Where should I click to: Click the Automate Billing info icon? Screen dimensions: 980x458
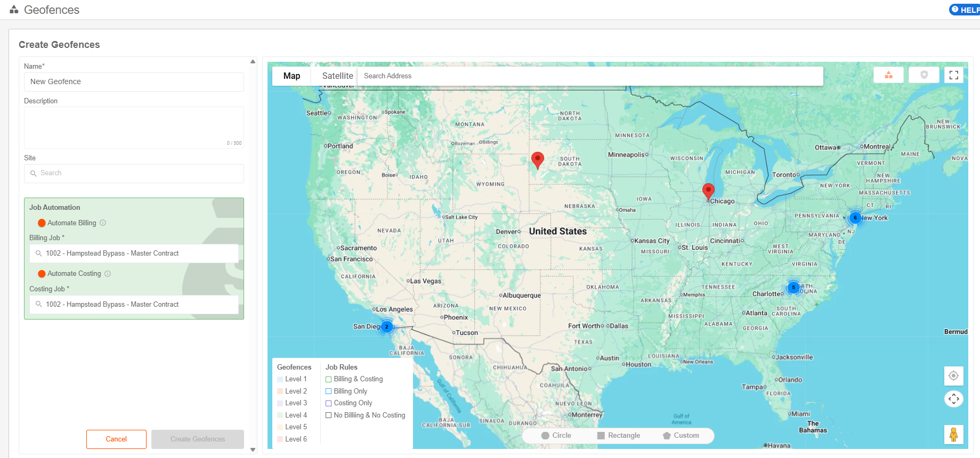[x=103, y=223]
